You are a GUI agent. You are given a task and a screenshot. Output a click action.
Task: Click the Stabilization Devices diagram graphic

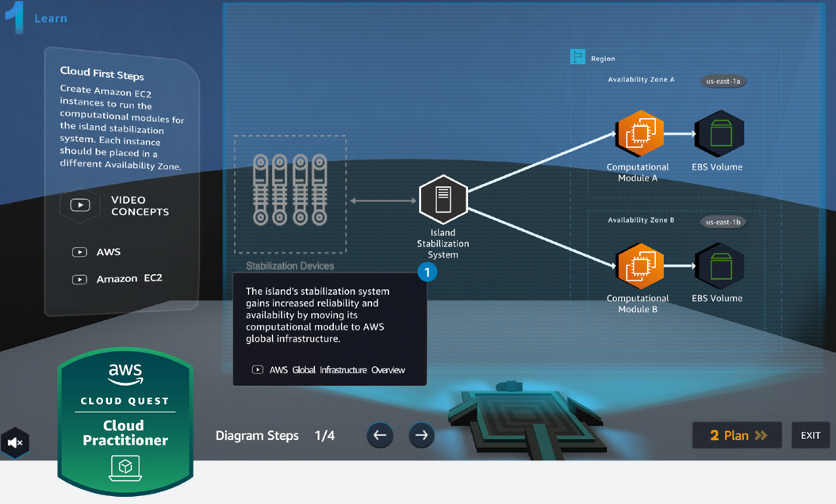(290, 194)
